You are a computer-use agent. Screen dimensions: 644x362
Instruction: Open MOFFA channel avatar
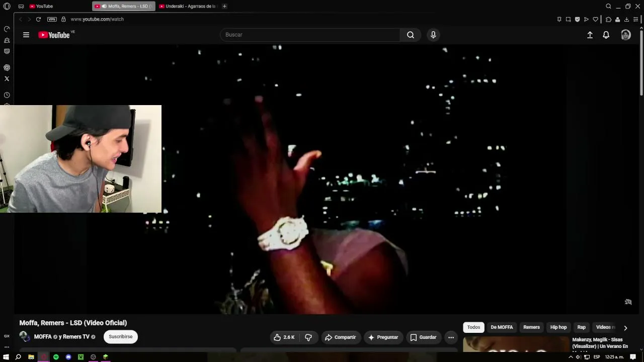[x=25, y=336]
